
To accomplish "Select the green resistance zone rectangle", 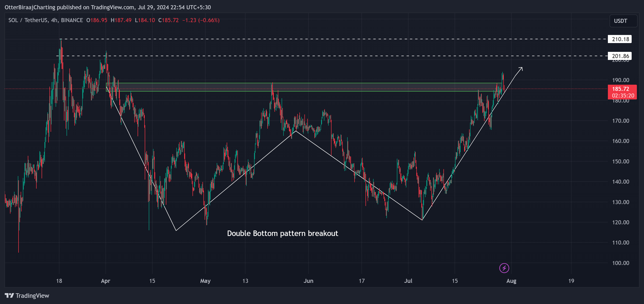I will 304,87.
